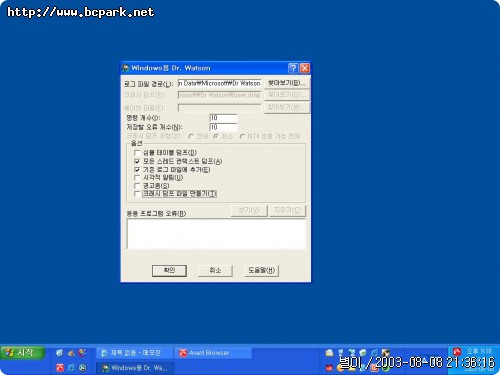500x375 pixels.
Task: Click the 크래시 덤프 path field
Action: point(219,95)
